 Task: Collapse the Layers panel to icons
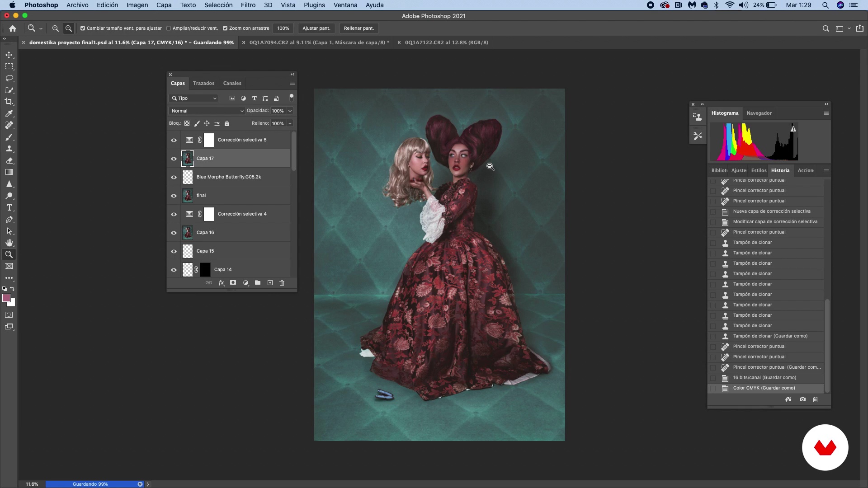pos(292,74)
